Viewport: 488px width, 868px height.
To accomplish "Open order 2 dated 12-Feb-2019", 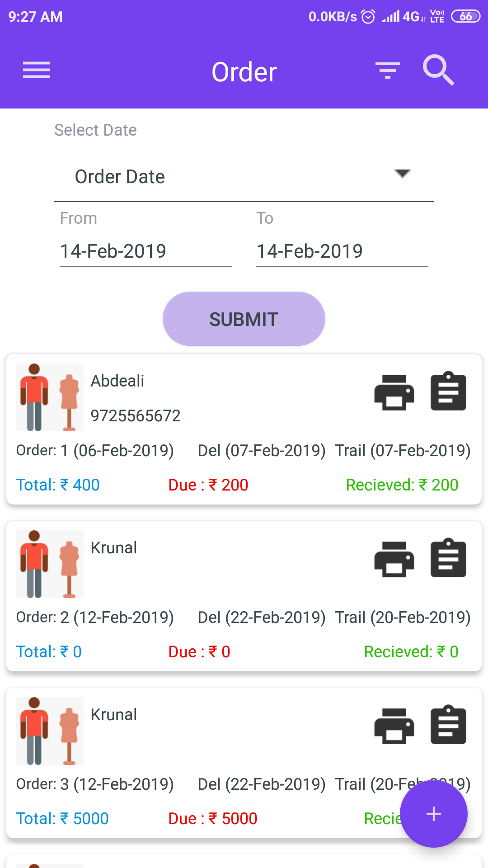I will [x=95, y=618].
